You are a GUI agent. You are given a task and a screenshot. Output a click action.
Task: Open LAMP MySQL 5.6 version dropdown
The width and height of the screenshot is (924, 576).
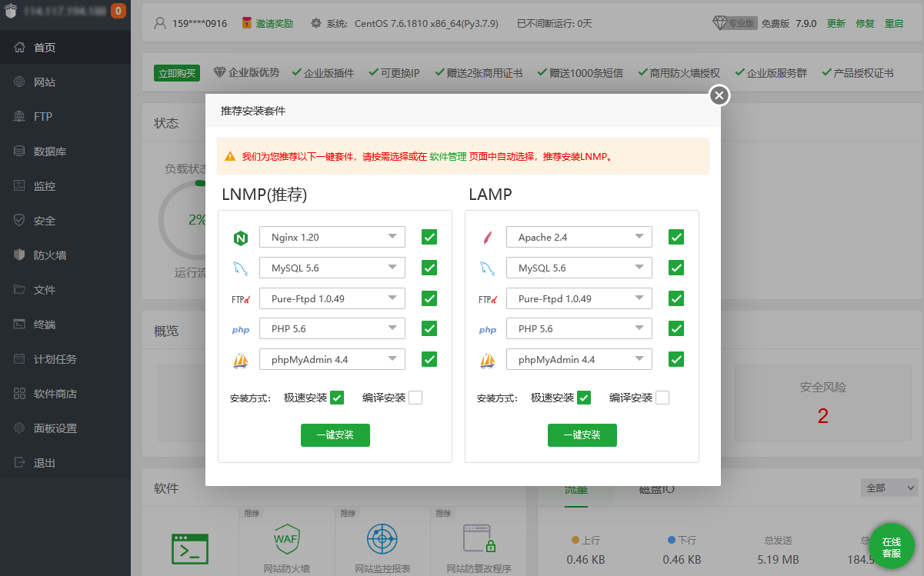click(x=579, y=268)
